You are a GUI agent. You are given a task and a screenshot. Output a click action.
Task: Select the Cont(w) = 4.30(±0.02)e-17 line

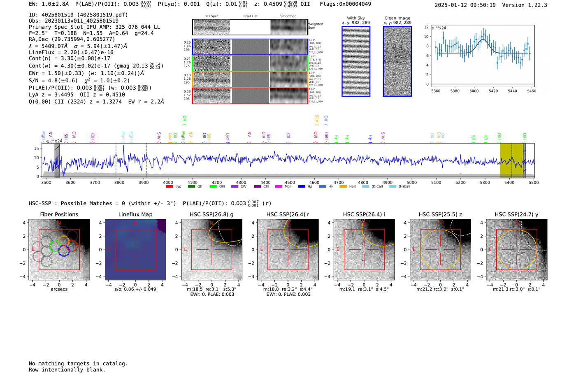pyautogui.click(x=96, y=66)
